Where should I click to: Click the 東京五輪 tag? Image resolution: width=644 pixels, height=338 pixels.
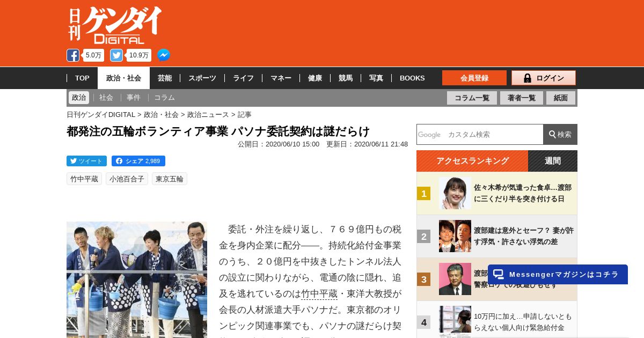tap(170, 179)
